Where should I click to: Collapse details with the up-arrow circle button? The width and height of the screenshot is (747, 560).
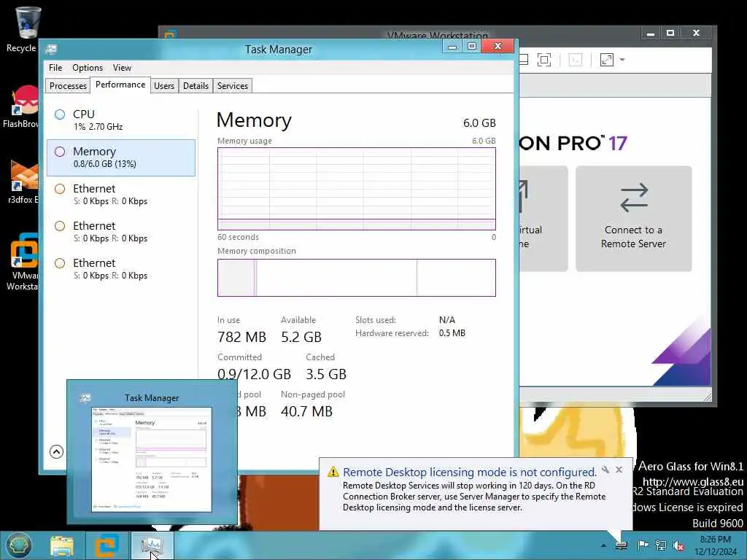tap(56, 451)
